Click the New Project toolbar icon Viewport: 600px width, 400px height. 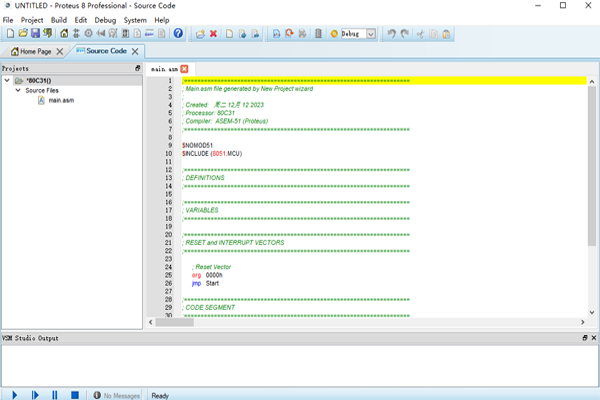(10, 34)
